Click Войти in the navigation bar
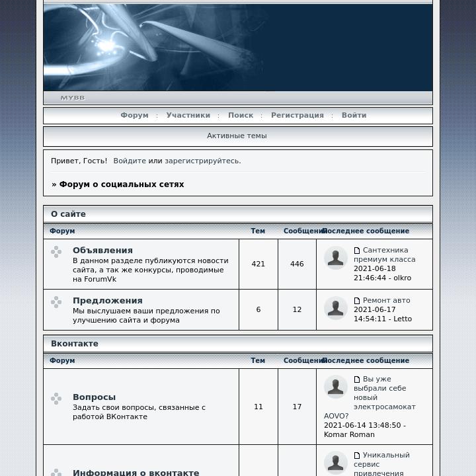Viewport: 476px width, 476px height. pyautogui.click(x=354, y=115)
